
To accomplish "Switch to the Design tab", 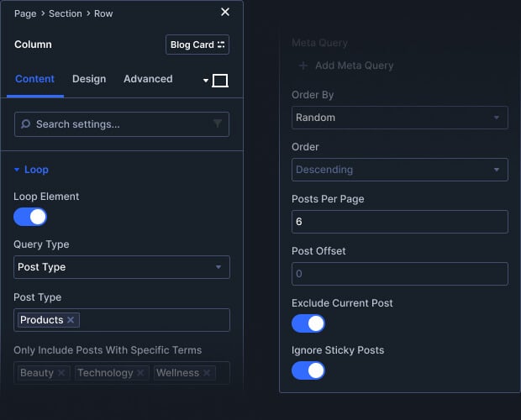I will (89, 79).
